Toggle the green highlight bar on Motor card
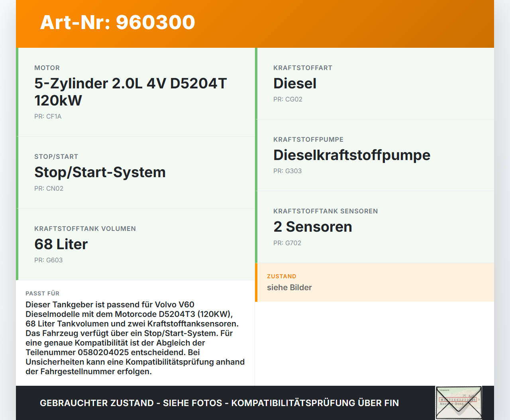 coord(17,92)
